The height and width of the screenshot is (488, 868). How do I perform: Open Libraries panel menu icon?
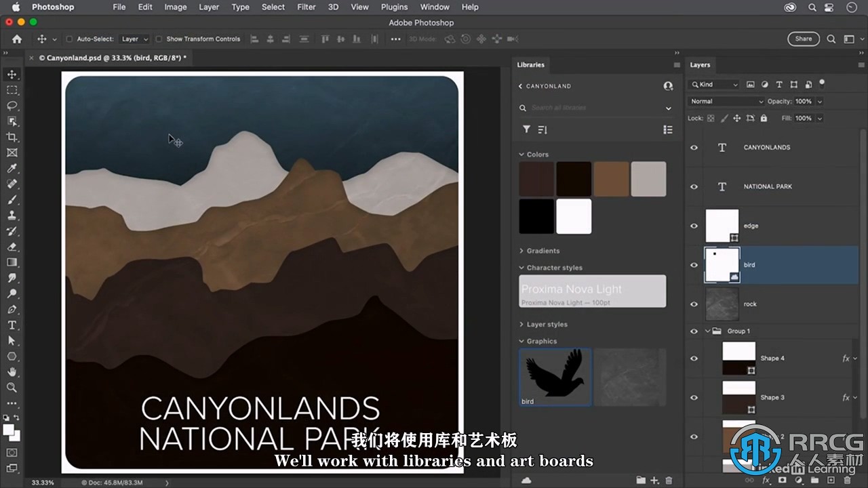pos(677,65)
